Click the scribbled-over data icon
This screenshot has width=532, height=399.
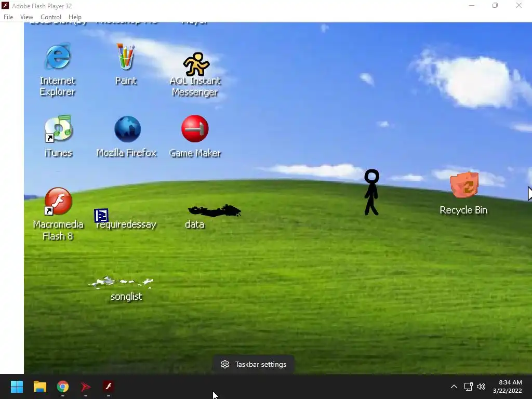(215, 211)
